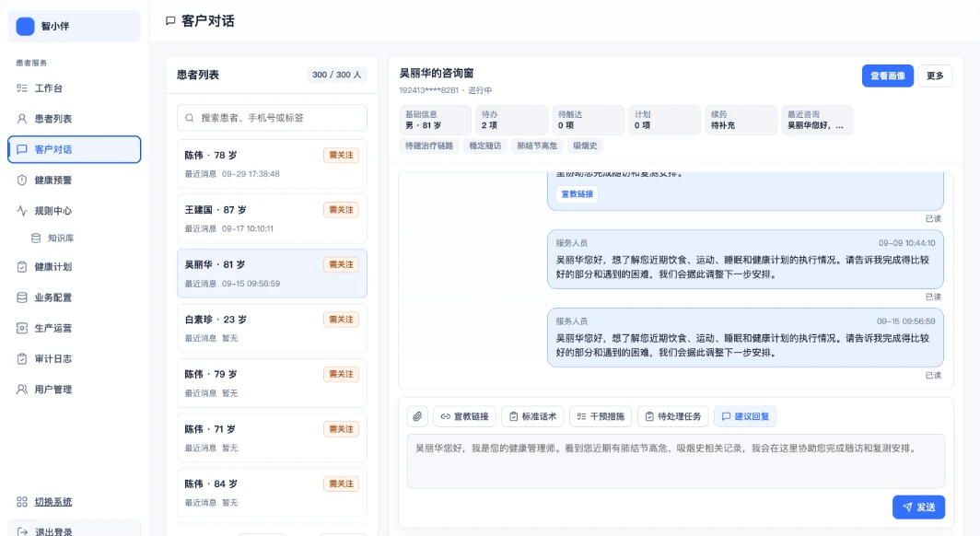This screenshot has width=980, height=536.
Task: Click the message reply text area
Action: pyautogui.click(x=676, y=461)
